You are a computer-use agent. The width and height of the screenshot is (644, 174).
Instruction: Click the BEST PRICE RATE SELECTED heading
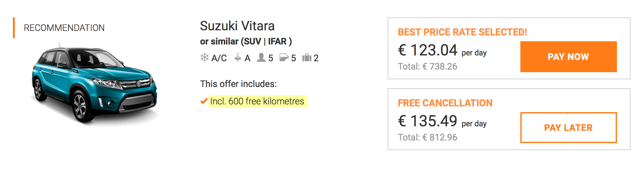tap(462, 32)
